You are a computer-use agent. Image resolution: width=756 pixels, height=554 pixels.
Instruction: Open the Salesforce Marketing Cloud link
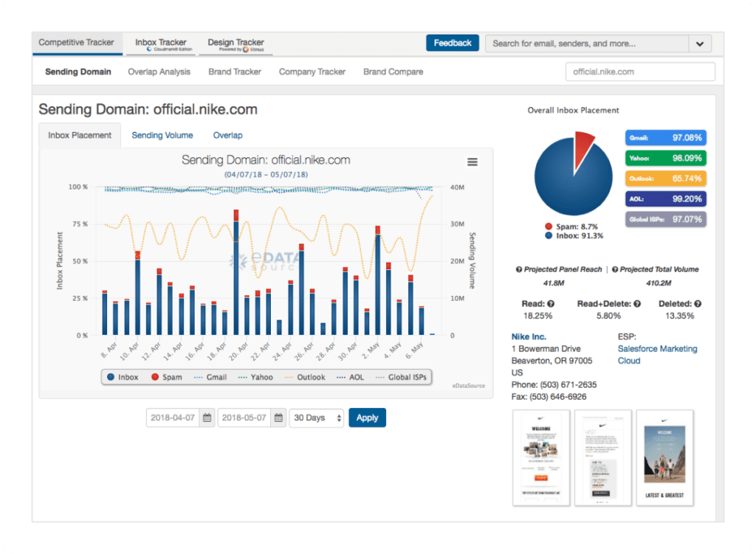pos(656,355)
